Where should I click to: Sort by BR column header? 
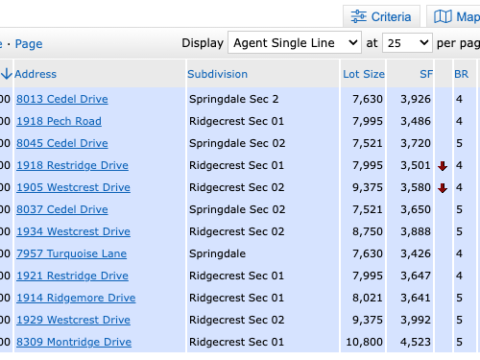(461, 74)
